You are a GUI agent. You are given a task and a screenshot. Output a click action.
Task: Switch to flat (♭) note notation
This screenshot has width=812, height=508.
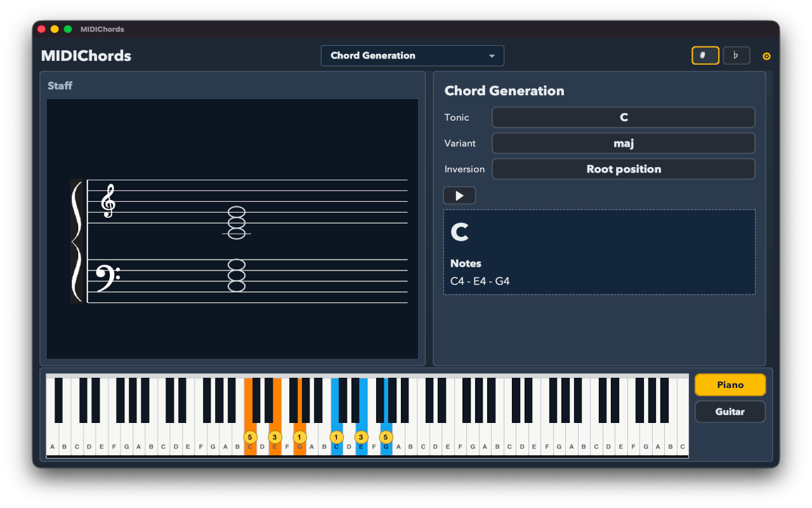coord(736,55)
